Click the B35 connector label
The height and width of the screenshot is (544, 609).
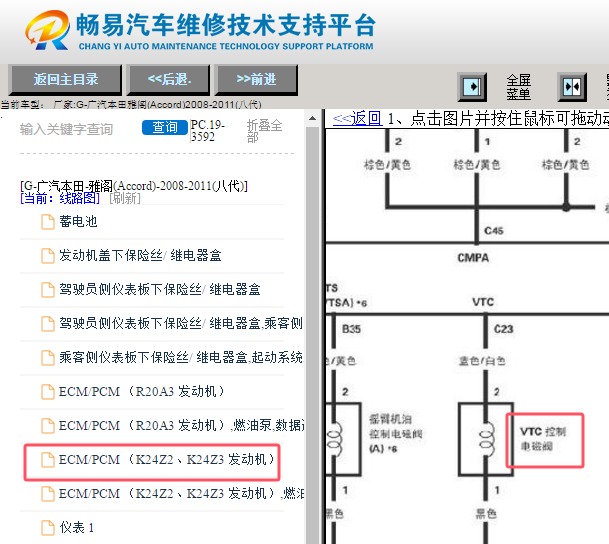coord(351,329)
